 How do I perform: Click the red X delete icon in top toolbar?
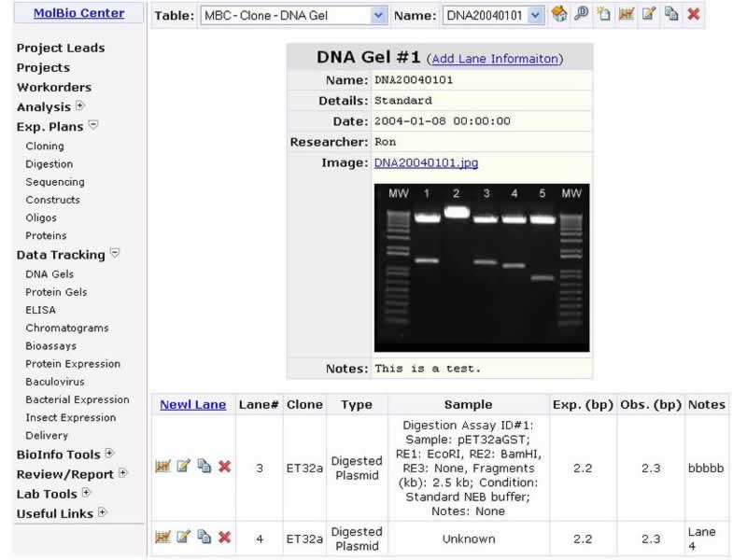pyautogui.click(x=694, y=14)
